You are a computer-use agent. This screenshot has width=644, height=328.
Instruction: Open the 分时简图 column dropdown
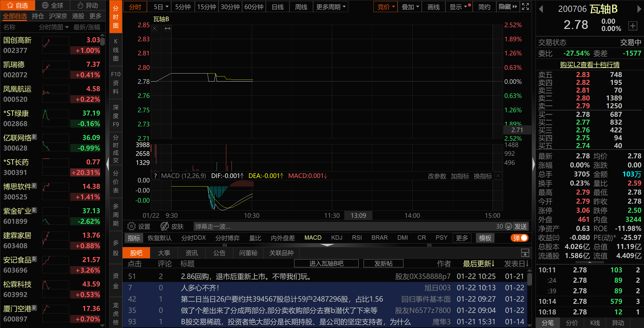[54, 27]
